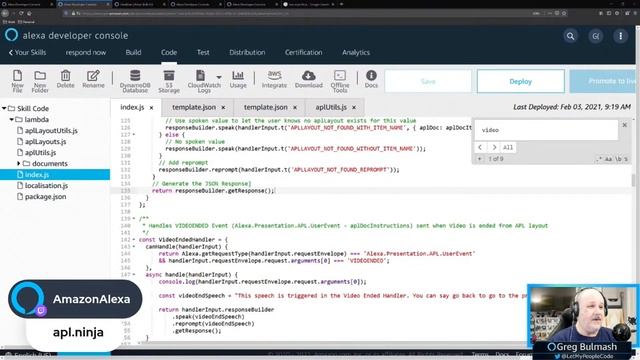The height and width of the screenshot is (360, 640).
Task: Click the All matches button in search
Action: (x=508, y=147)
